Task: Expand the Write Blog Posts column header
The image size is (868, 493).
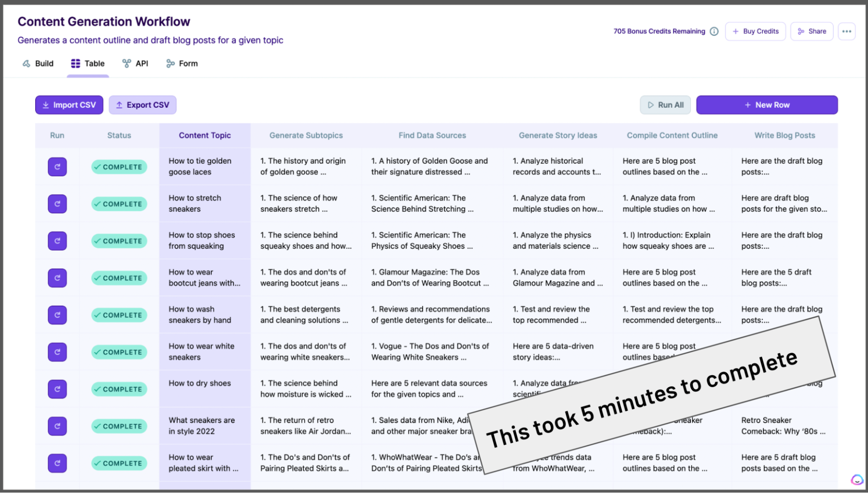Action: (785, 135)
